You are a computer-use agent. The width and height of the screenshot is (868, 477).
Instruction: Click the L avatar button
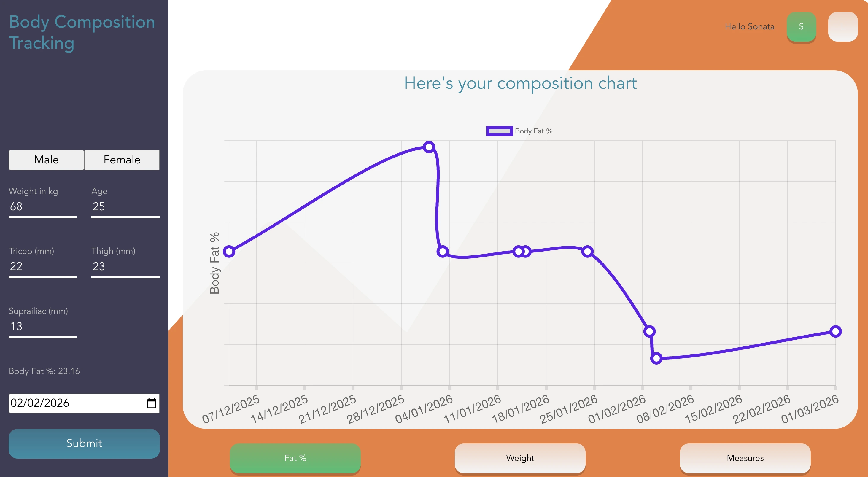pos(843,27)
